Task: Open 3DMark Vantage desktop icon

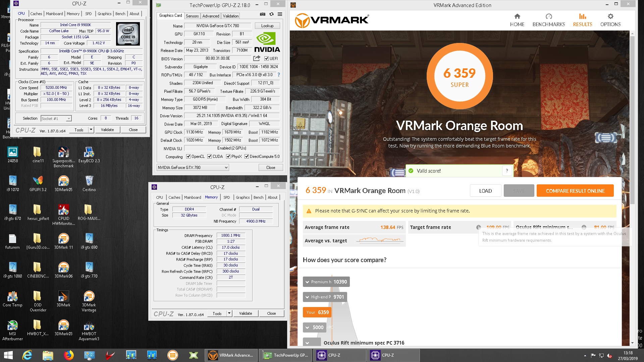Action: 89,301
